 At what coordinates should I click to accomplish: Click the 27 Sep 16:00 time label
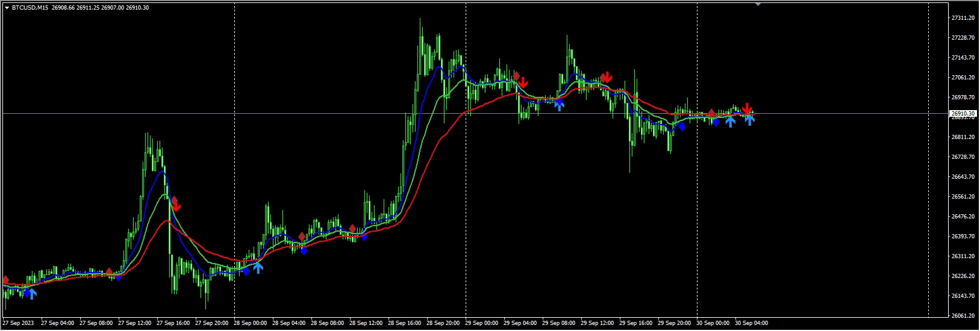(173, 323)
